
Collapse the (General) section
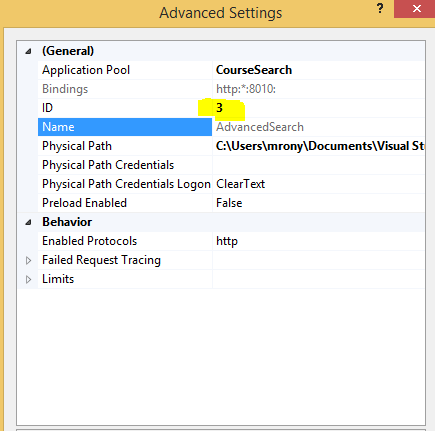tap(28, 51)
